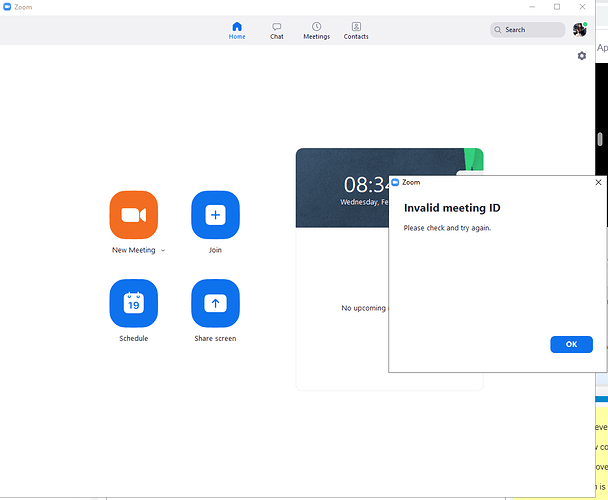Screen dimensions: 608x500
Task: Open the Contacts tab
Action: pyautogui.click(x=356, y=31)
